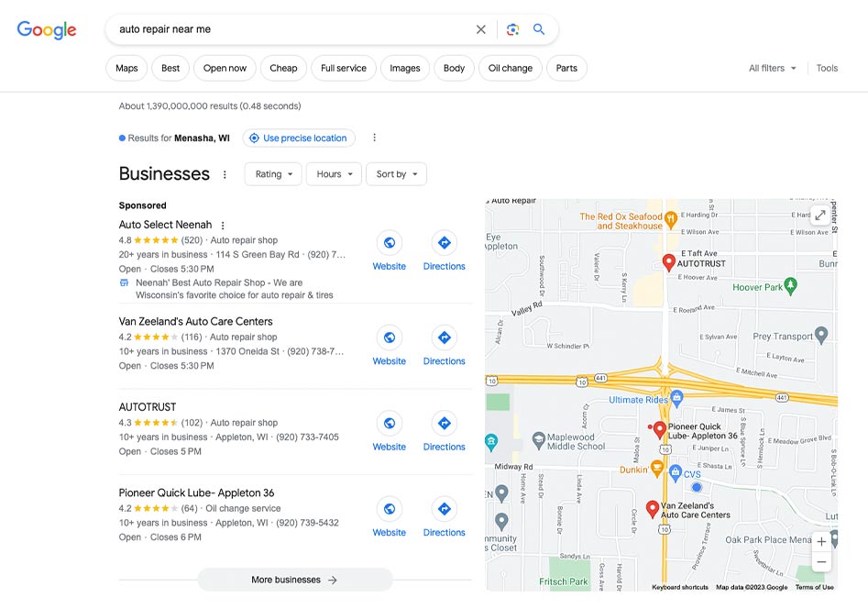Screen dimensions: 868x609
Task: Go to Google homepage logo
Action: tap(47, 30)
